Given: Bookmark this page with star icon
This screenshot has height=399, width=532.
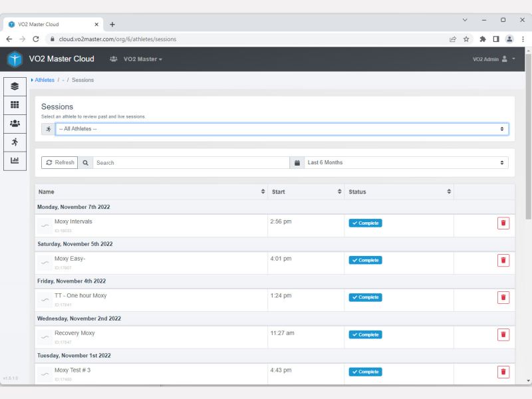Looking at the screenshot, I should pyautogui.click(x=466, y=39).
